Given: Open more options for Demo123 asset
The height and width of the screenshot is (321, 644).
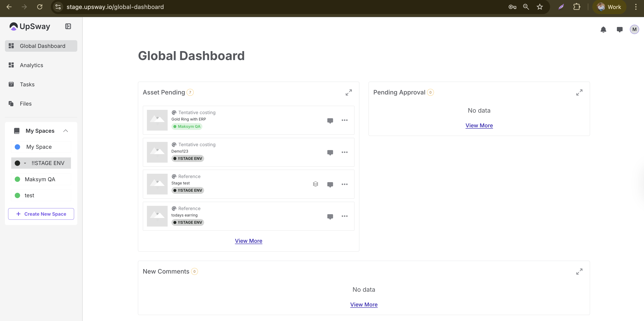Looking at the screenshot, I should point(344,152).
